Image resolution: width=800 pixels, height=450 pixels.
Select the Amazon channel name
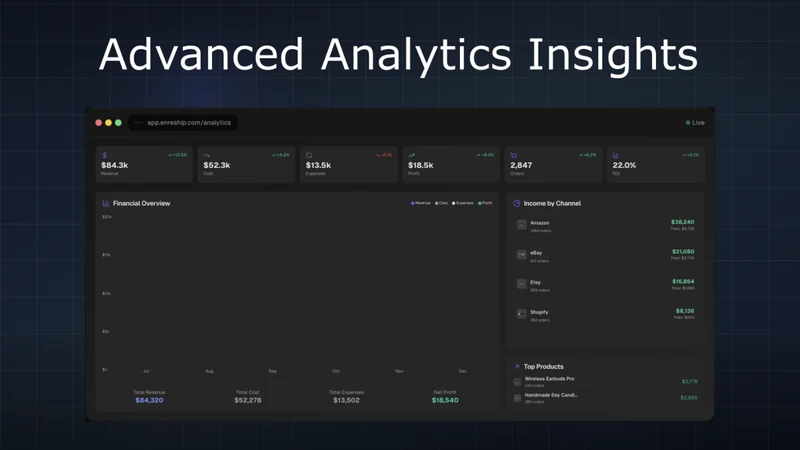click(540, 223)
